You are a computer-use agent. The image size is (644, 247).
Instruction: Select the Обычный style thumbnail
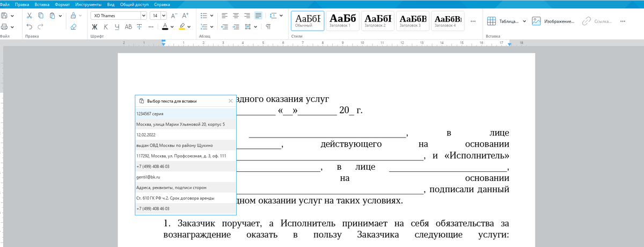click(308, 21)
